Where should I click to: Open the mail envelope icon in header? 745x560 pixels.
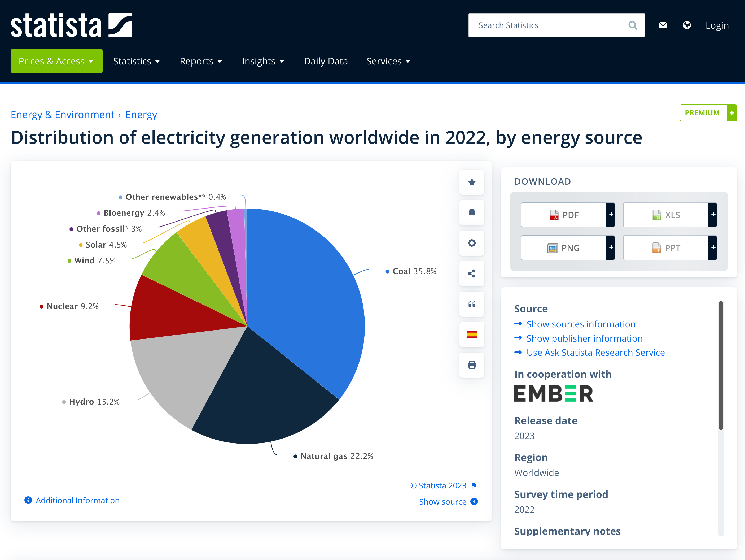click(663, 25)
